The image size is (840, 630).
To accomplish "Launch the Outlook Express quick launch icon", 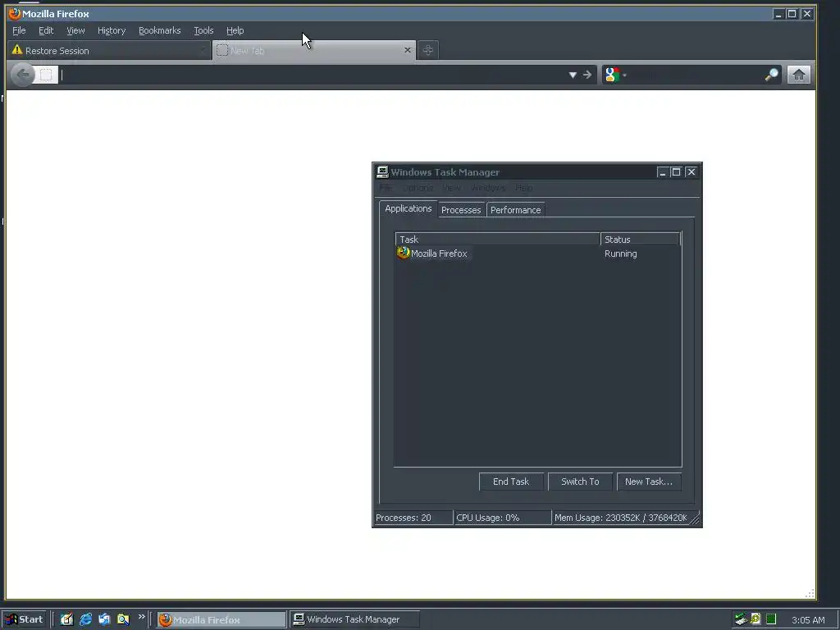I will click(104, 619).
